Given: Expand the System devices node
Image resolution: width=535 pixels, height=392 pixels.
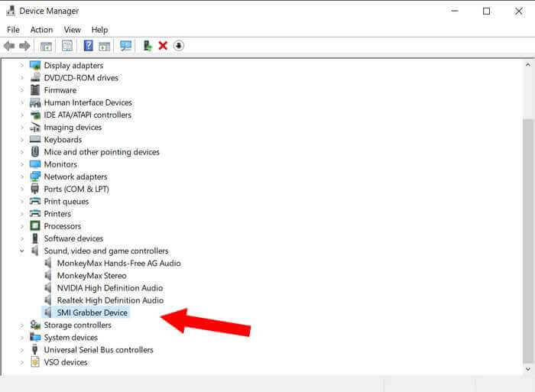Looking at the screenshot, I should [22, 338].
